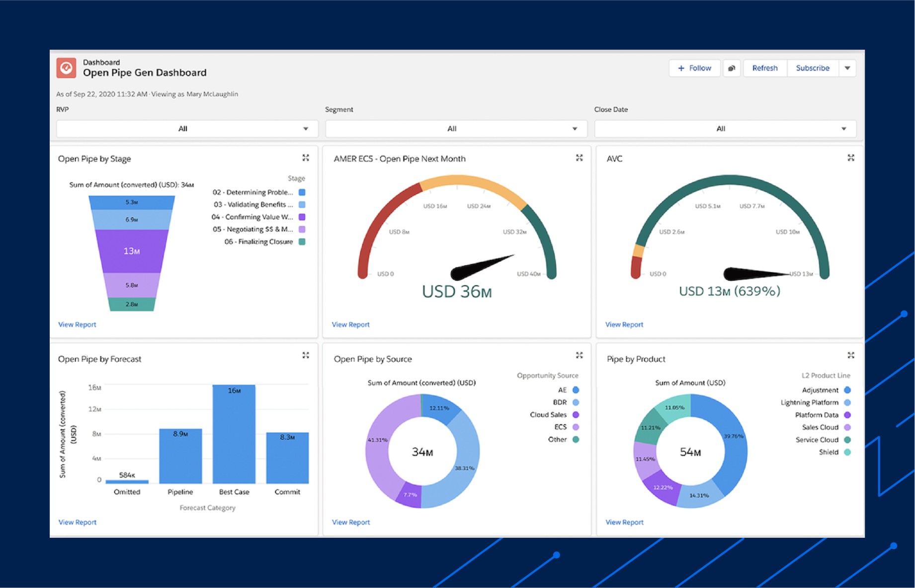Screen dimensions: 915x588
Task: Expand the AMER ECS gauge widget
Action: pos(579,158)
